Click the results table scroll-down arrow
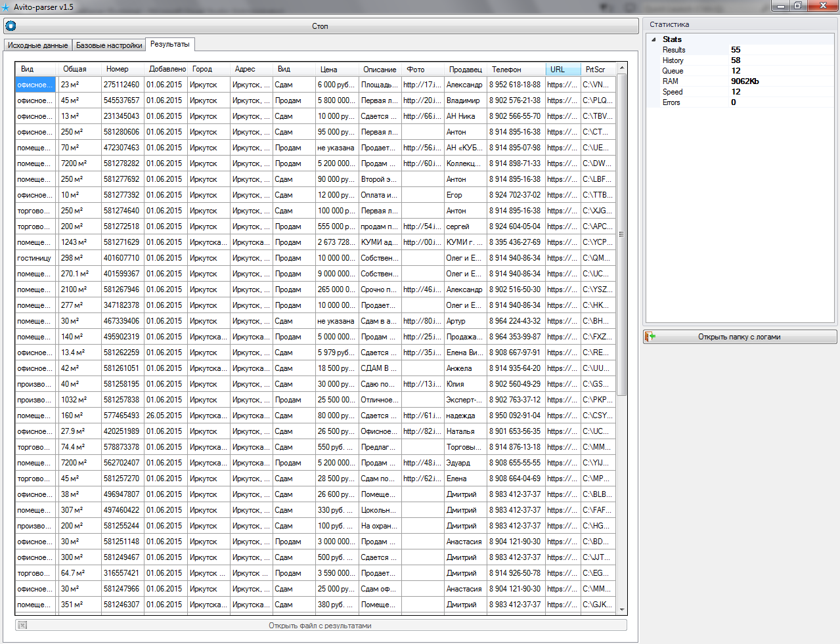840x644 pixels. [622, 609]
